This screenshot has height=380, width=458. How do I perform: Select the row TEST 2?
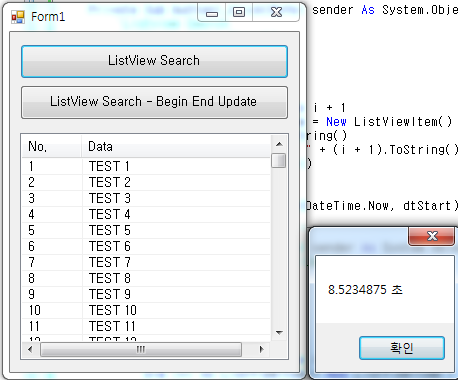[x=146, y=182]
